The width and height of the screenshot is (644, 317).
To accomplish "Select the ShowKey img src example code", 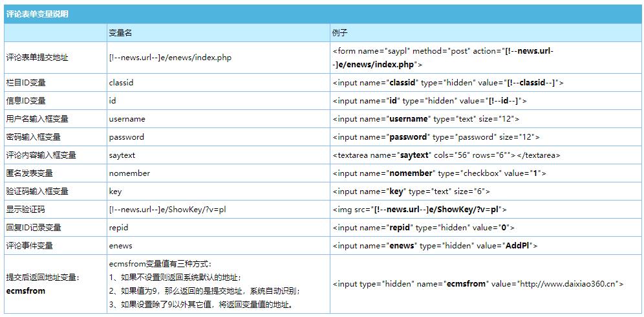I will [x=420, y=210].
